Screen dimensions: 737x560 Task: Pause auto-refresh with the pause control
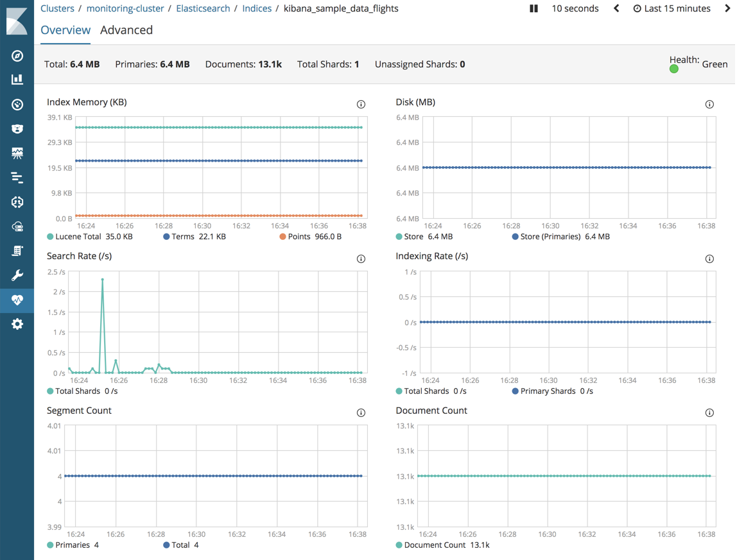(x=533, y=8)
